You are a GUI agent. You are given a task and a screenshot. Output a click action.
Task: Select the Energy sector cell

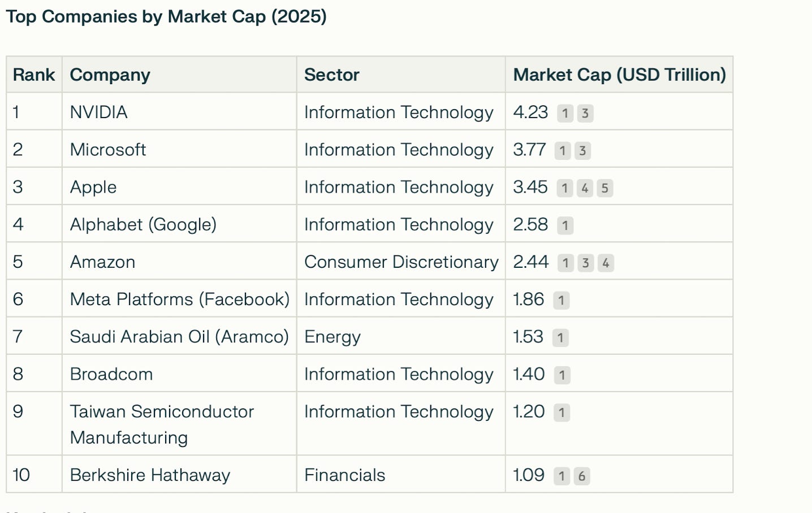332,337
